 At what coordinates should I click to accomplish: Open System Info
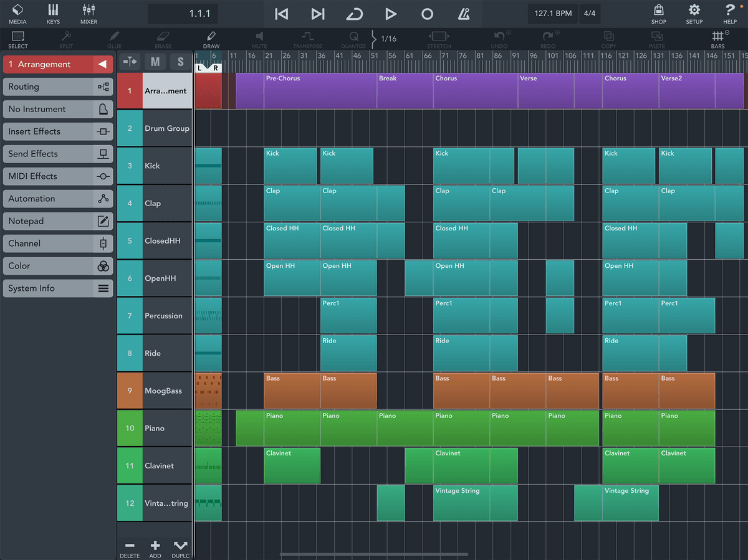pos(57,288)
